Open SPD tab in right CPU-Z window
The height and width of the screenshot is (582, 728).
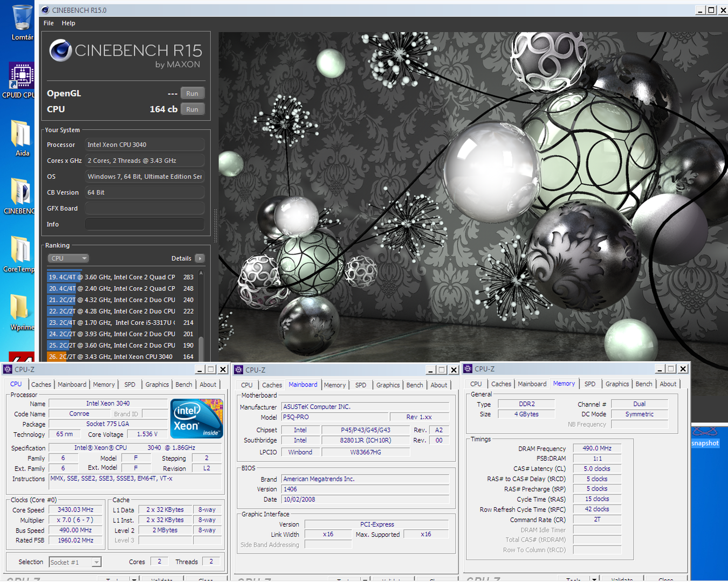pos(589,384)
